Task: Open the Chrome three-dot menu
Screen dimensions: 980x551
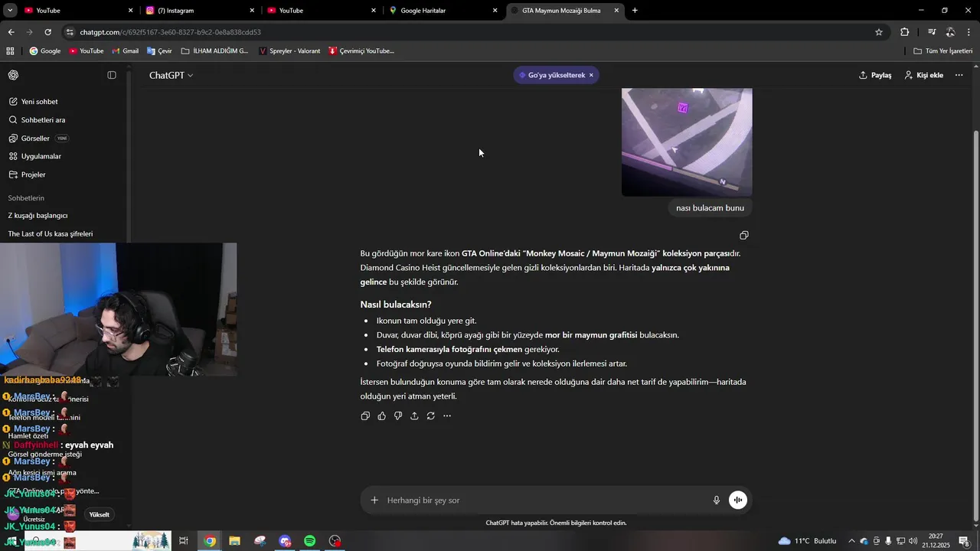Action: point(969,32)
